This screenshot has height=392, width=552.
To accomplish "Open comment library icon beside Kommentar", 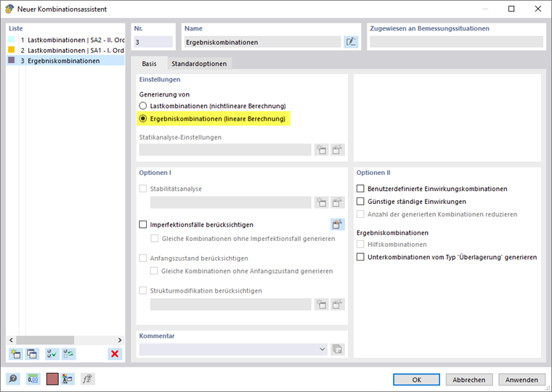I will point(337,349).
